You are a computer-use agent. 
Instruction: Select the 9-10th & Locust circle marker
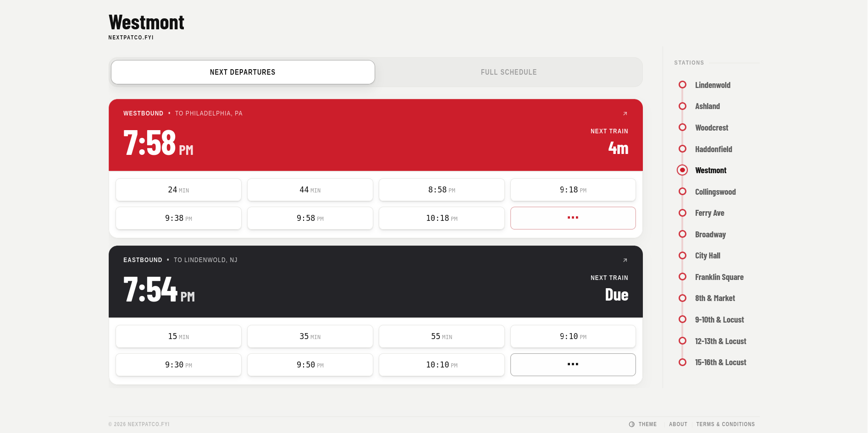tap(682, 319)
